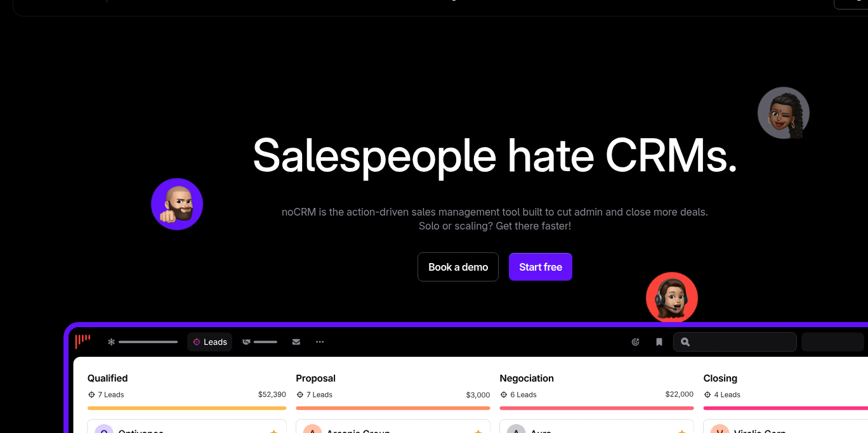Screen dimensions: 868x433
Task: Click the bearded man avatar on purple
Action: pos(177,204)
